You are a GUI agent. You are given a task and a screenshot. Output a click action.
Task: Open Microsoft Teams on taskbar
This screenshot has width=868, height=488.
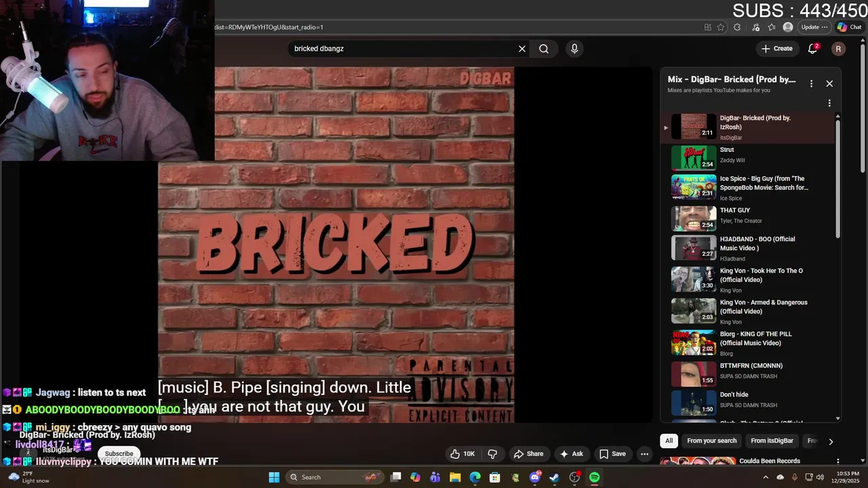435,477
